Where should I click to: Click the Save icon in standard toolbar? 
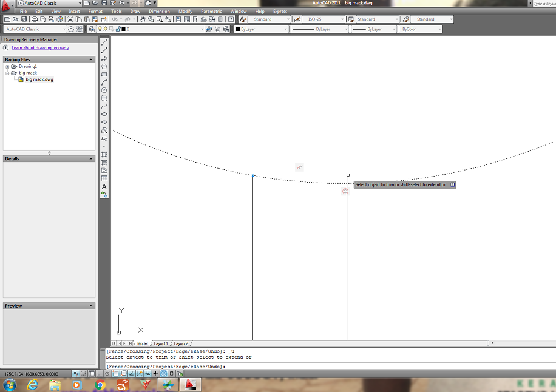coord(24,19)
